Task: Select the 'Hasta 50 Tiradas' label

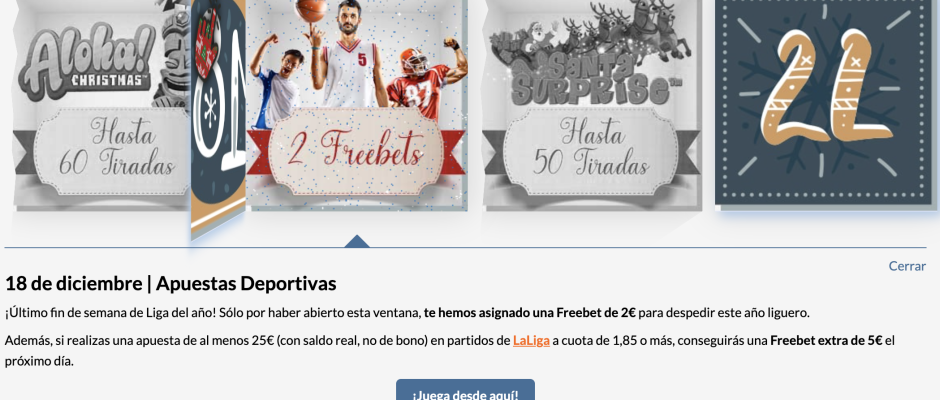Action: 590,152
